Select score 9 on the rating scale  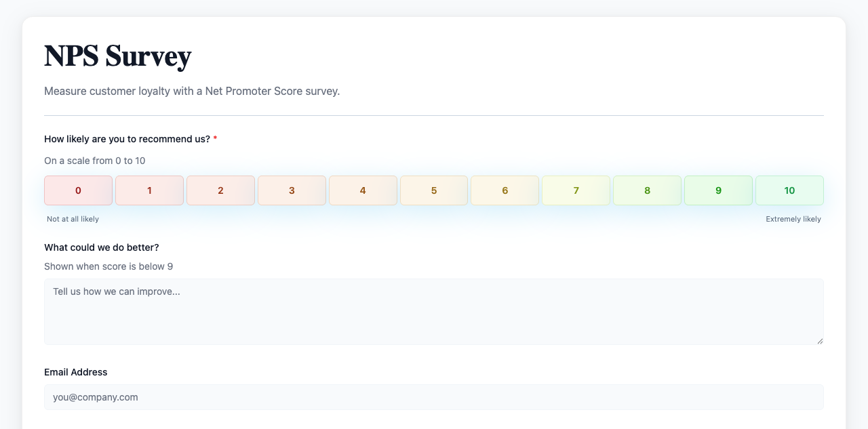click(x=718, y=190)
